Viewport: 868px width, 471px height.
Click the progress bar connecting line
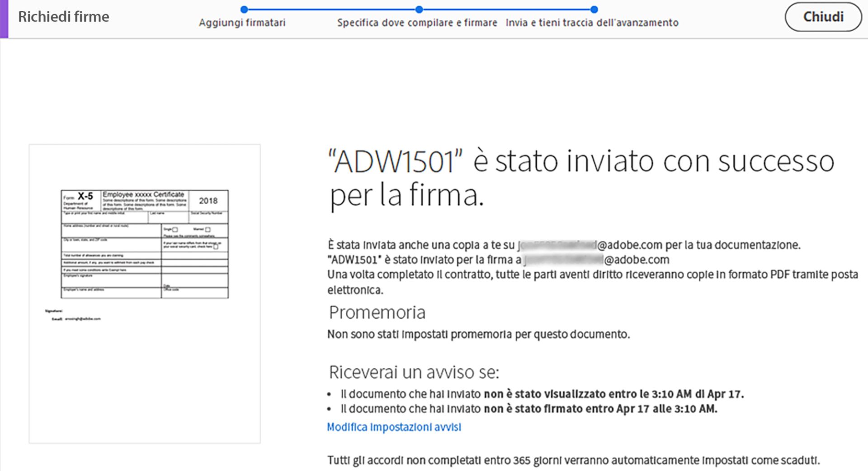point(330,8)
